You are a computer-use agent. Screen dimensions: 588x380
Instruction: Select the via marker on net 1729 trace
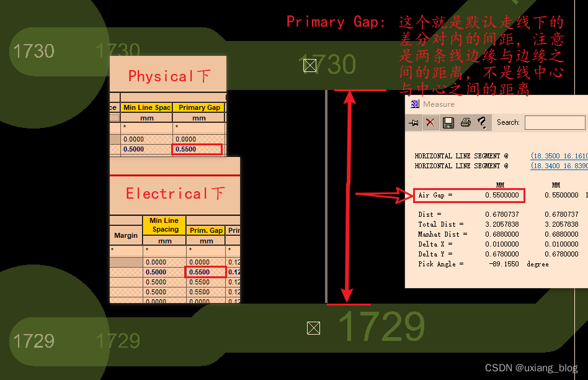pyautogui.click(x=313, y=328)
